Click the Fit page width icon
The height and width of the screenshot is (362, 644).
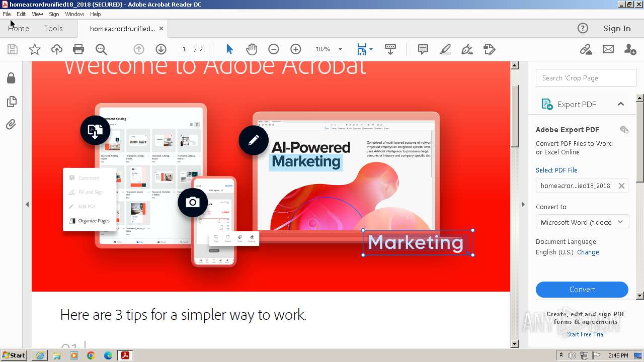click(362, 49)
